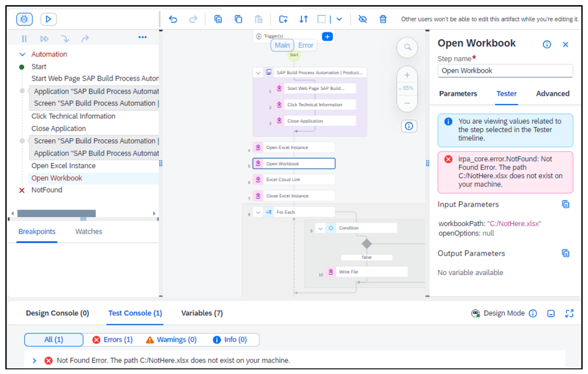Viewport: 588px width, 374px height.
Task: Click the fast-forward continue icon
Action: 44,39
